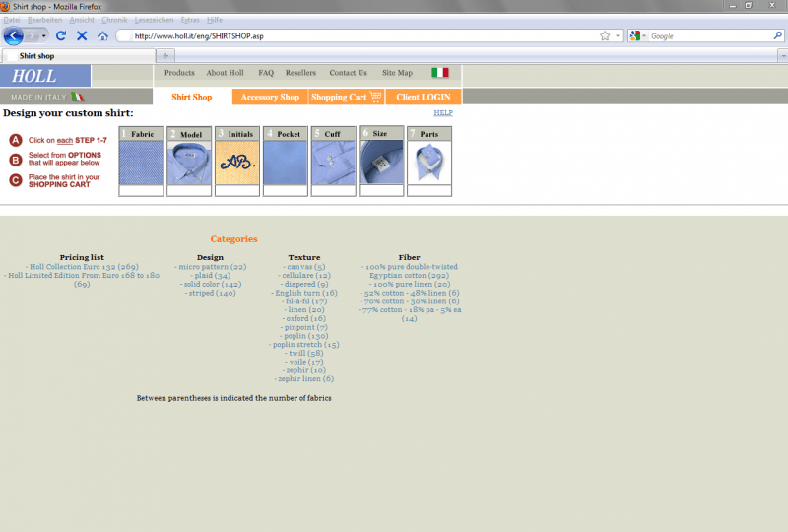Open the tab list dropdown at tab bar end

[783, 56]
